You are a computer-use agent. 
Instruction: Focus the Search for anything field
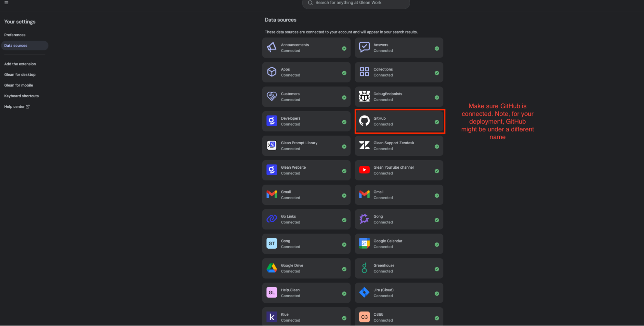pos(356,3)
